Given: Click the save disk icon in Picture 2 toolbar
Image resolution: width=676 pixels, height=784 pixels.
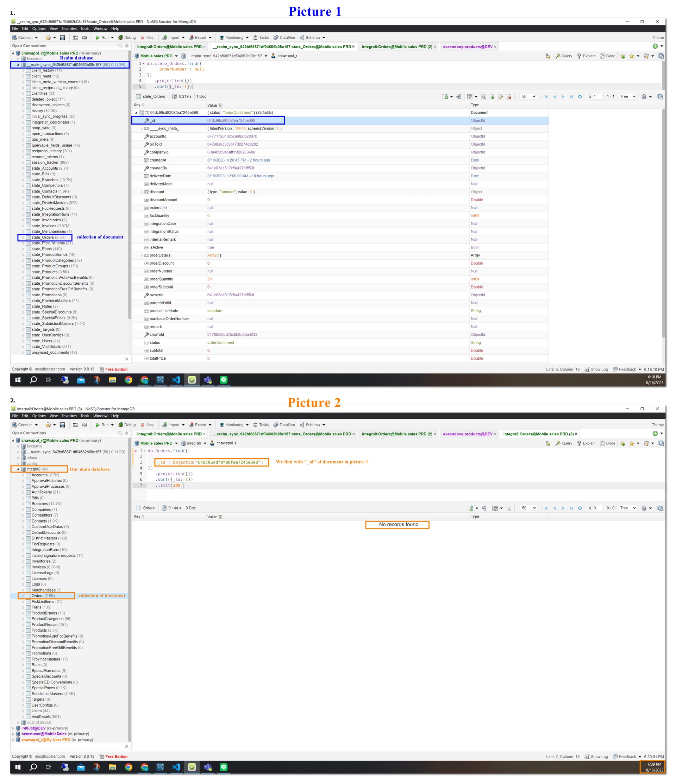Looking at the screenshot, I should (x=62, y=425).
